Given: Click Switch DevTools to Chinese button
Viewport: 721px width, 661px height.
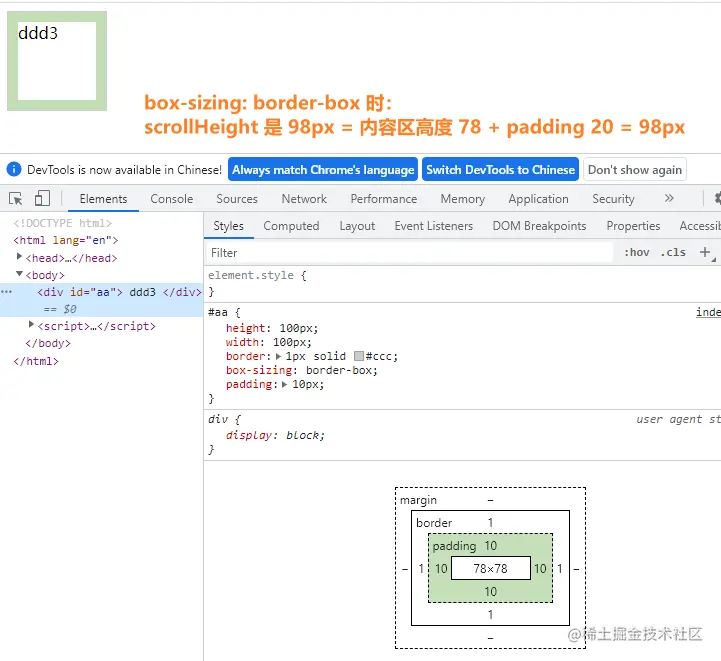Looking at the screenshot, I should click(500, 170).
